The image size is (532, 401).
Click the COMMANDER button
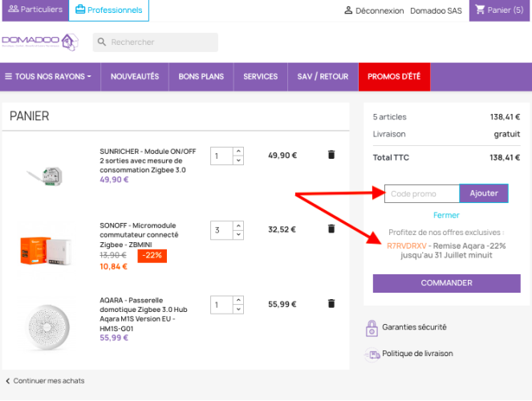pyautogui.click(x=446, y=283)
